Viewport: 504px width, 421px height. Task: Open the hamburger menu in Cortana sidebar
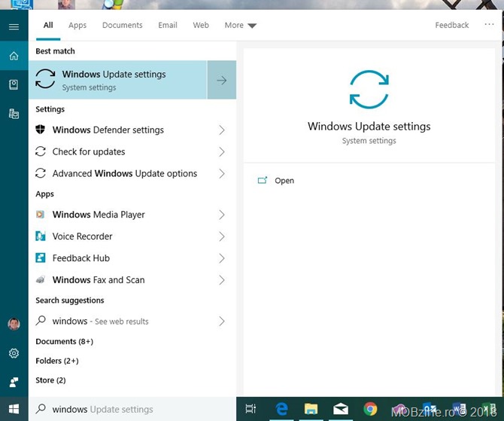(x=14, y=26)
